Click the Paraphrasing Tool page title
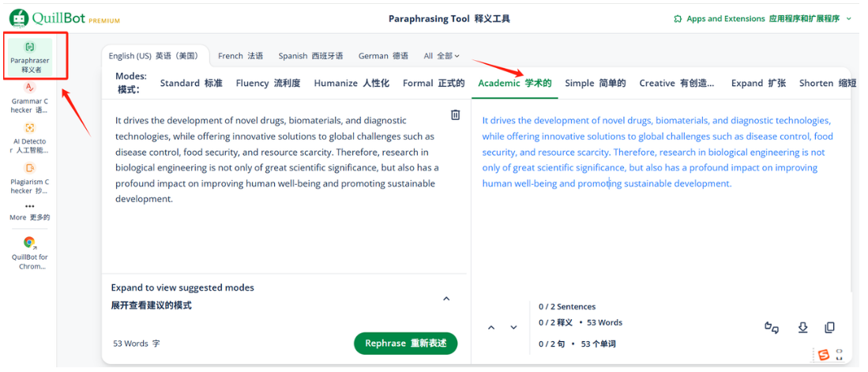 click(x=449, y=19)
